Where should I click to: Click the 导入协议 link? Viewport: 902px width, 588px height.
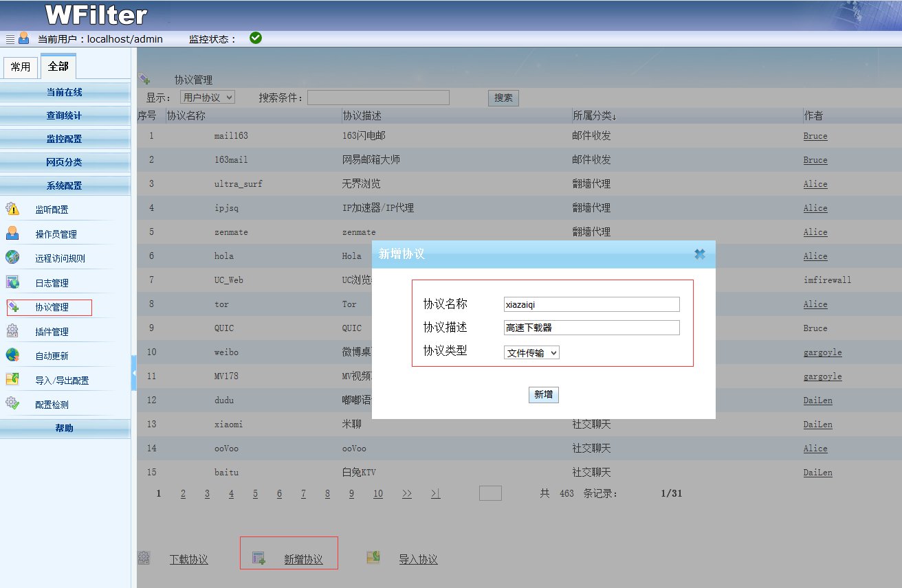418,559
